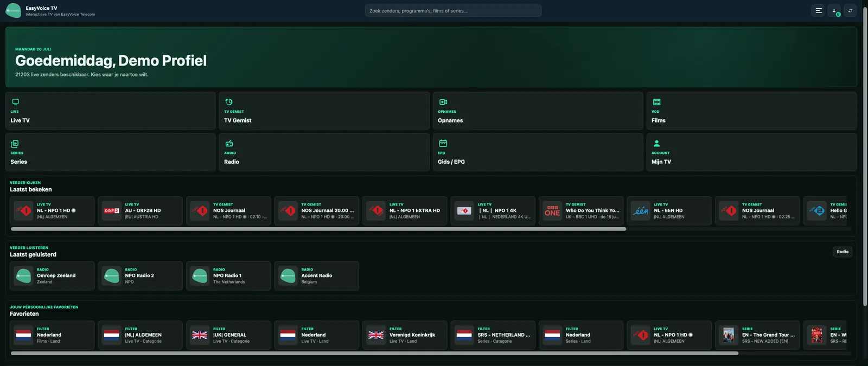This screenshot has height=366, width=868.
Task: Open Nederland Live TV · Land filter
Action: 316,335
